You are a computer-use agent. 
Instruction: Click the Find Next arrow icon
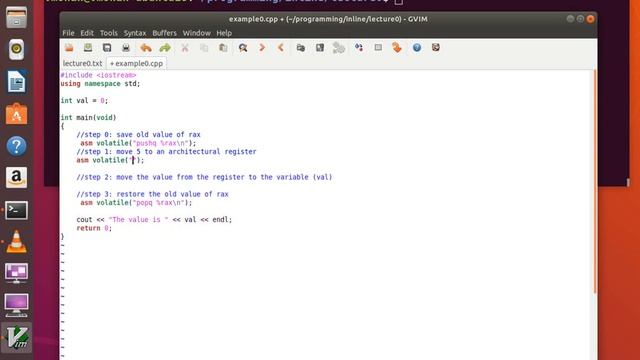point(262,48)
